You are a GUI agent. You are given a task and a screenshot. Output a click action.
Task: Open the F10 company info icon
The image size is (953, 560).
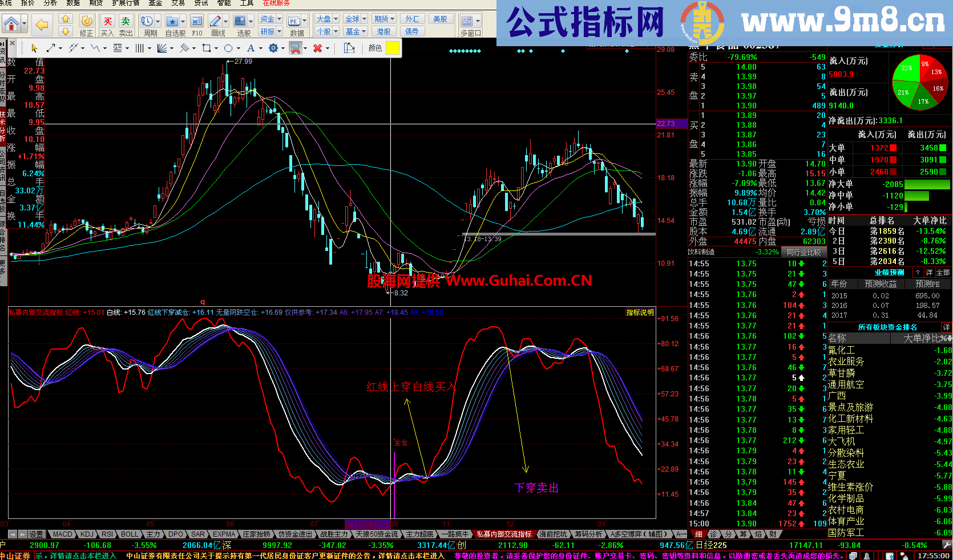[197, 21]
